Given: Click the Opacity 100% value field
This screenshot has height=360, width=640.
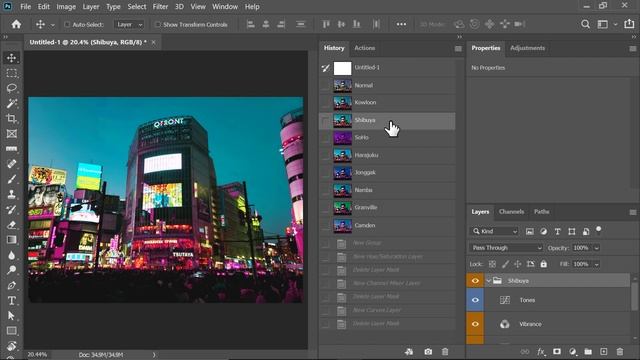Looking at the screenshot, I should [581, 248].
